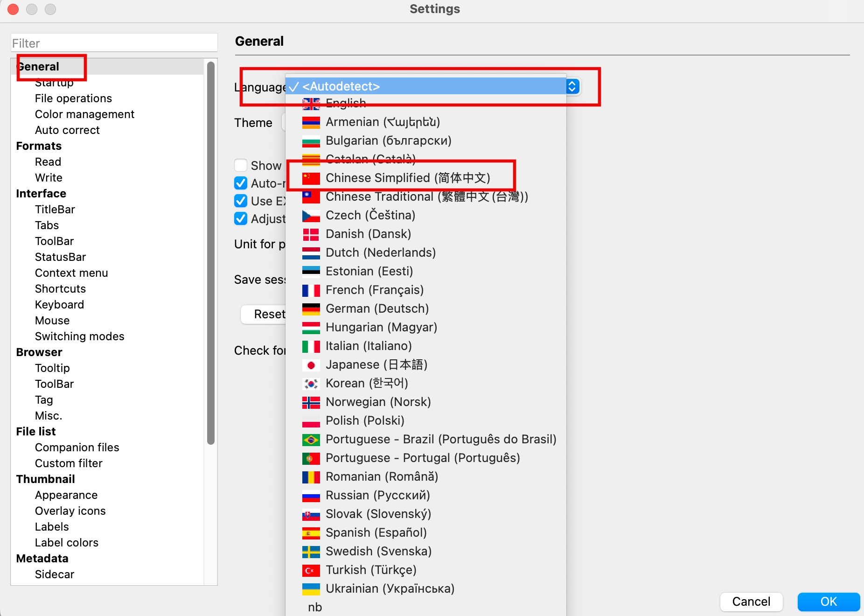Choose German (Deutsch) from language list
This screenshot has height=616, width=864.
[377, 308]
